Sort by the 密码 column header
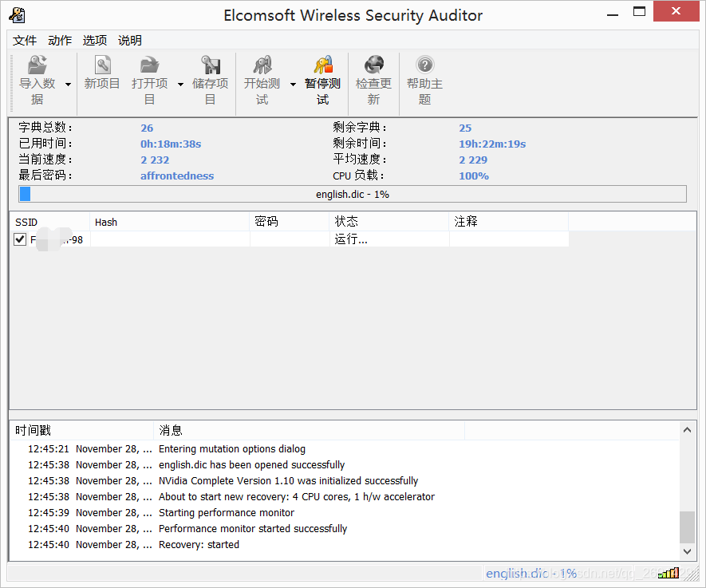 290,222
